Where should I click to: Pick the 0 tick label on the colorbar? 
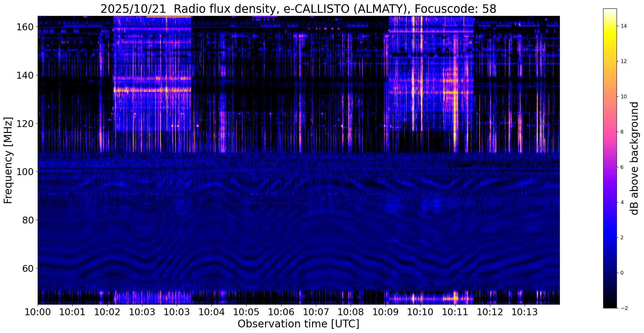[x=622, y=273]
